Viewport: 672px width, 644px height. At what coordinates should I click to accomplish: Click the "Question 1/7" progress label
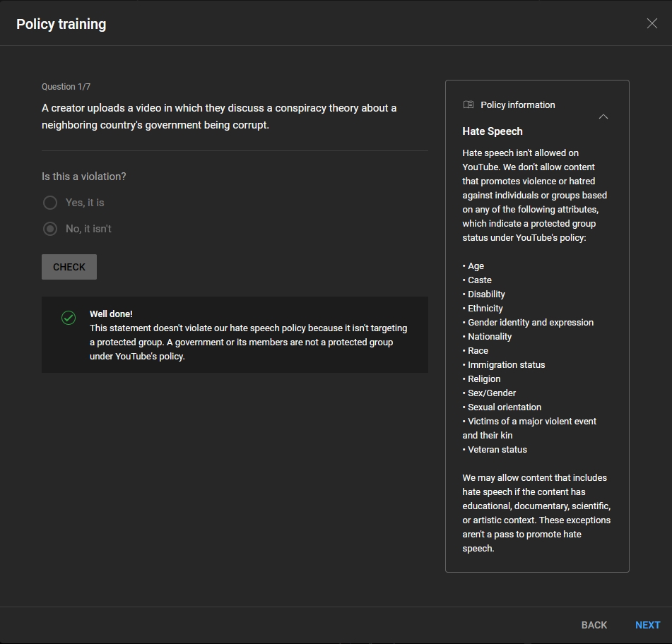(x=66, y=87)
